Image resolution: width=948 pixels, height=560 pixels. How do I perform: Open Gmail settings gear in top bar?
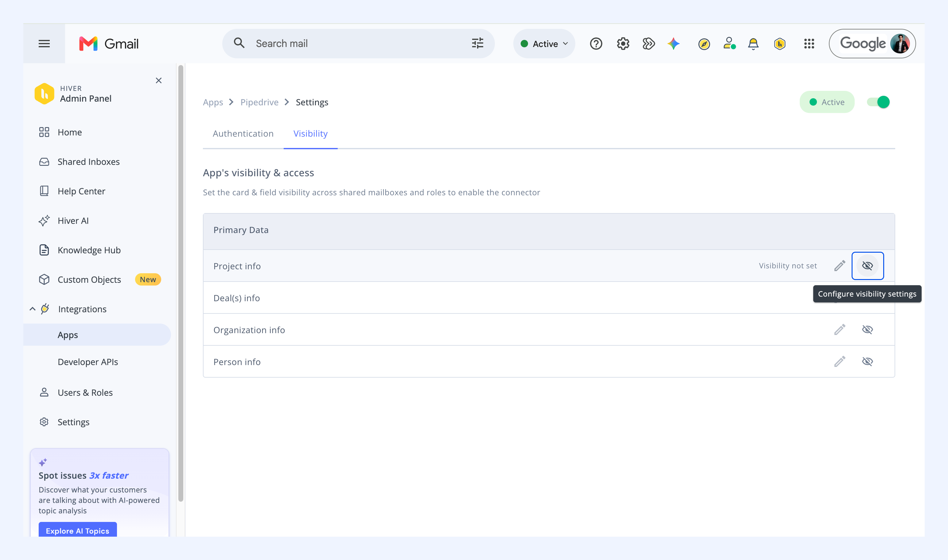[623, 44]
